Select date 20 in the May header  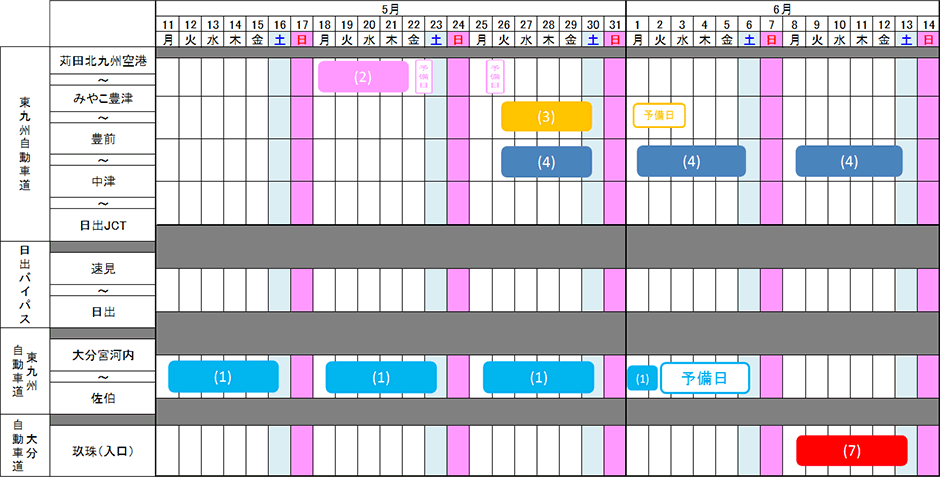pyautogui.click(x=369, y=25)
